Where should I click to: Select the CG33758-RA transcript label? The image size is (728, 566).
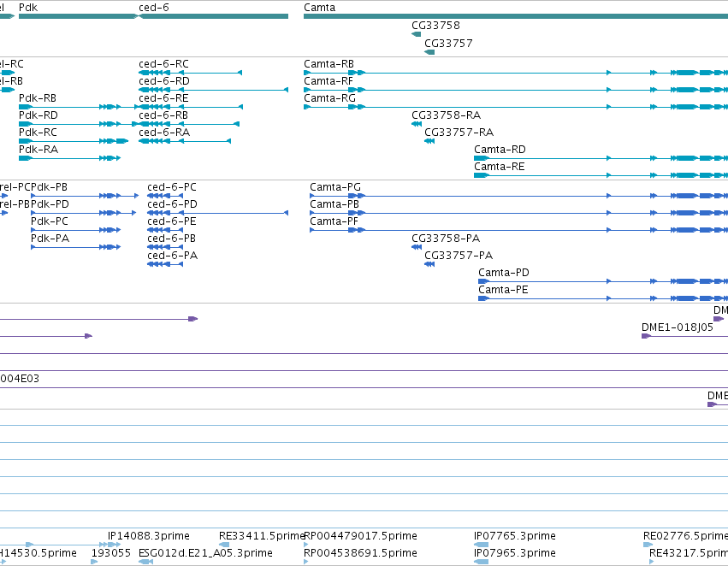pos(446,115)
